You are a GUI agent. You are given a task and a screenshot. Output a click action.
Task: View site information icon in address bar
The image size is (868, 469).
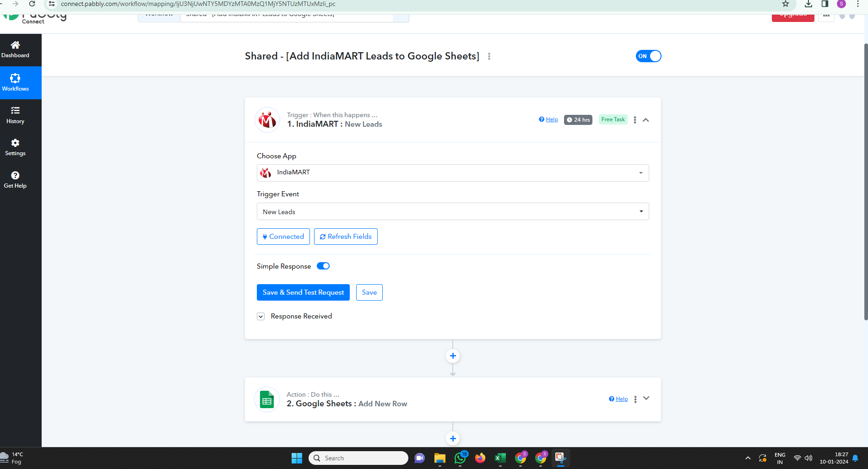pyautogui.click(x=52, y=4)
